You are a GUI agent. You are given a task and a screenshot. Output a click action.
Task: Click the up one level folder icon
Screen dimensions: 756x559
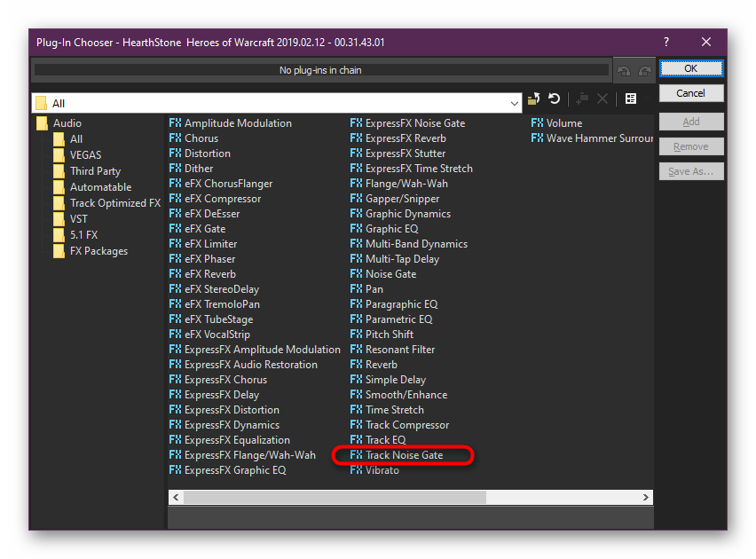pyautogui.click(x=534, y=99)
